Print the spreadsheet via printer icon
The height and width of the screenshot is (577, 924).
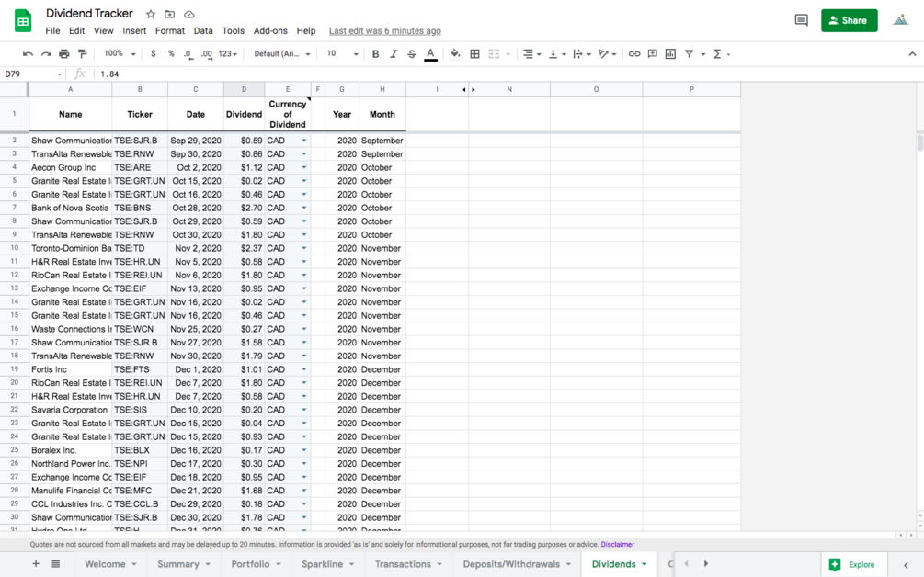tap(64, 53)
